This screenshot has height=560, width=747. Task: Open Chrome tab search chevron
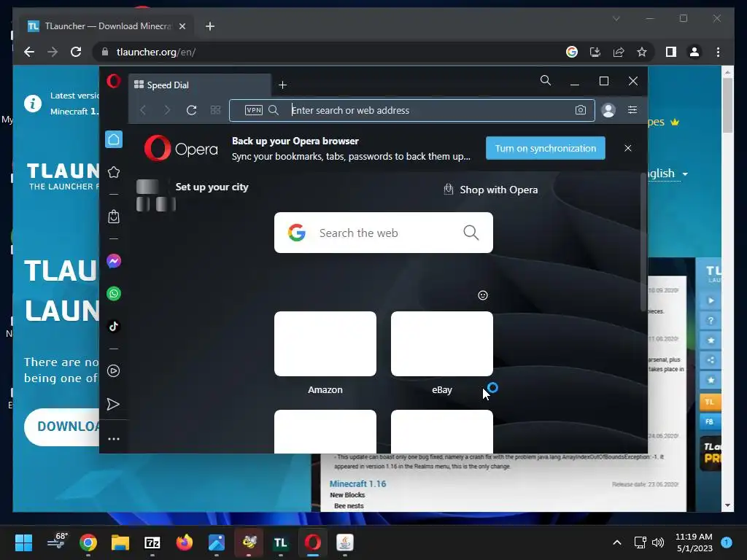616,18
